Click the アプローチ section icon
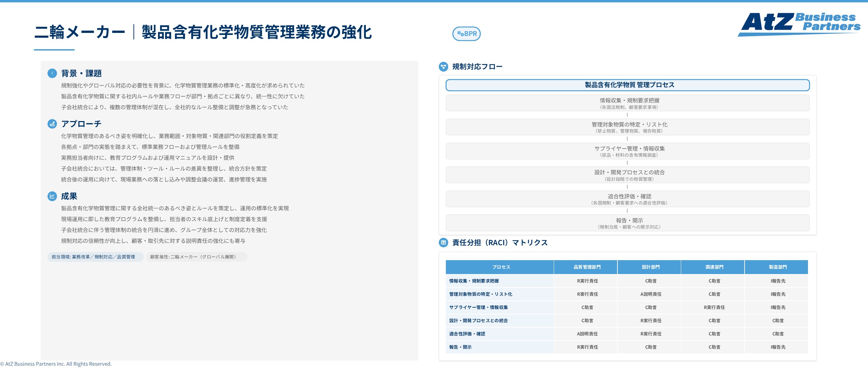Image resolution: width=868 pixels, height=368 pixels. pyautogui.click(x=52, y=123)
